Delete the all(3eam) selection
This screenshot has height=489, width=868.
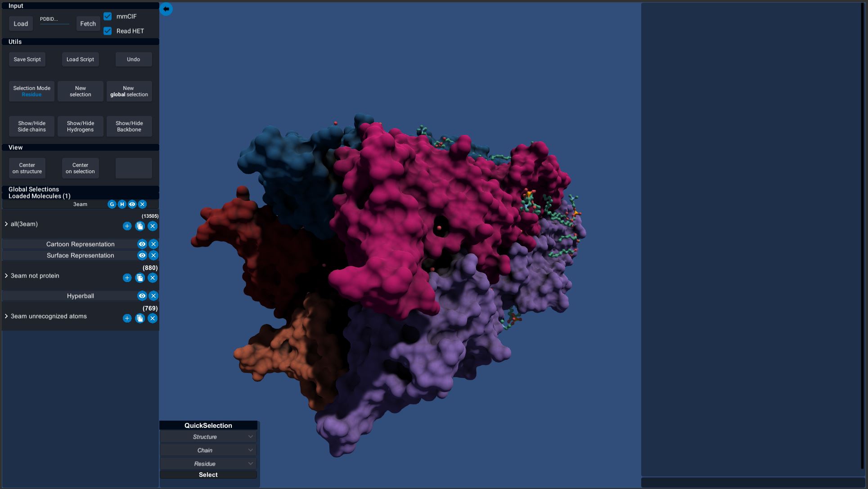[x=153, y=226]
